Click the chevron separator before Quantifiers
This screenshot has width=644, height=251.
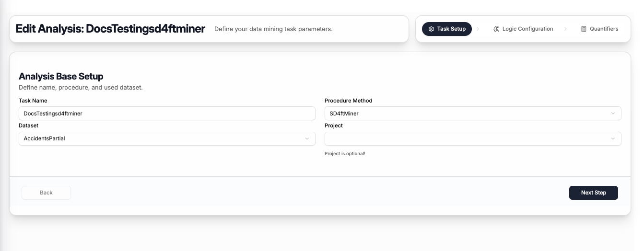[x=566, y=29]
